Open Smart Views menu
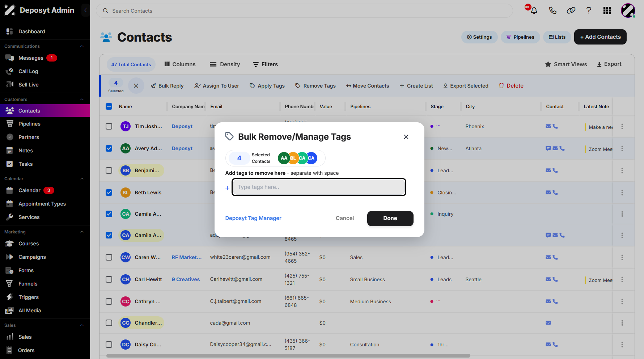The width and height of the screenshot is (644, 359). point(566,64)
